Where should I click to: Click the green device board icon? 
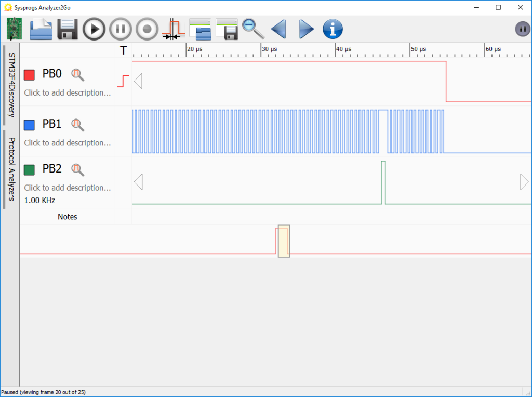pos(14,29)
